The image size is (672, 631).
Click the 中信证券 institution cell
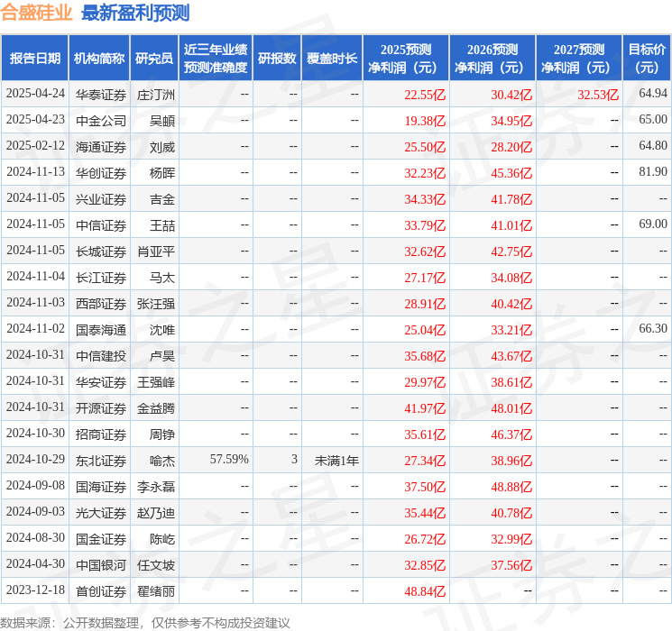point(101,224)
